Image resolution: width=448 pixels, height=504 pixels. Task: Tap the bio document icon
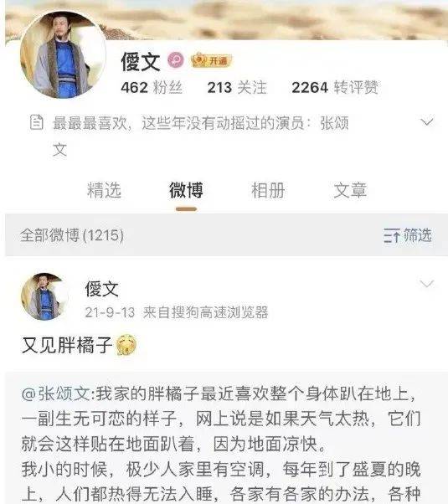pos(36,122)
